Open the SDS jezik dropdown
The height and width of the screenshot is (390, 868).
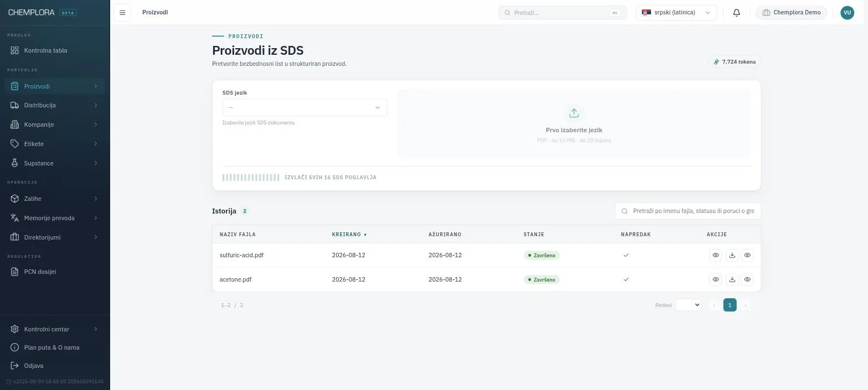[304, 107]
